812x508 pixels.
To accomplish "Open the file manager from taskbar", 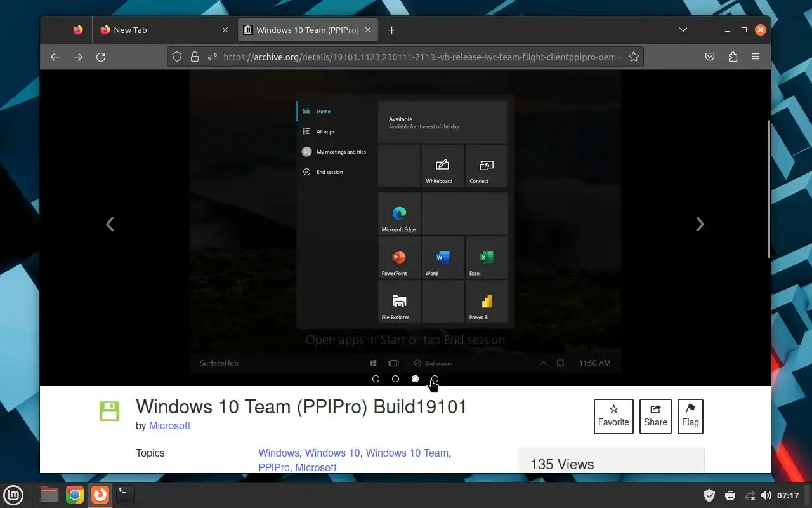I will (49, 495).
